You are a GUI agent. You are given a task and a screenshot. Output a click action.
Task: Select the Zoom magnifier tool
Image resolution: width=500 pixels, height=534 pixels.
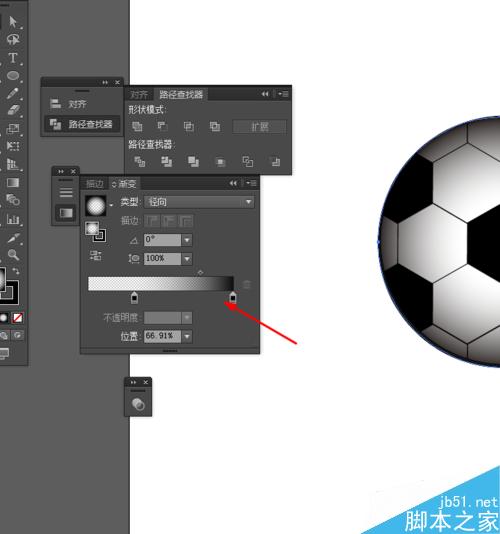click(13, 254)
